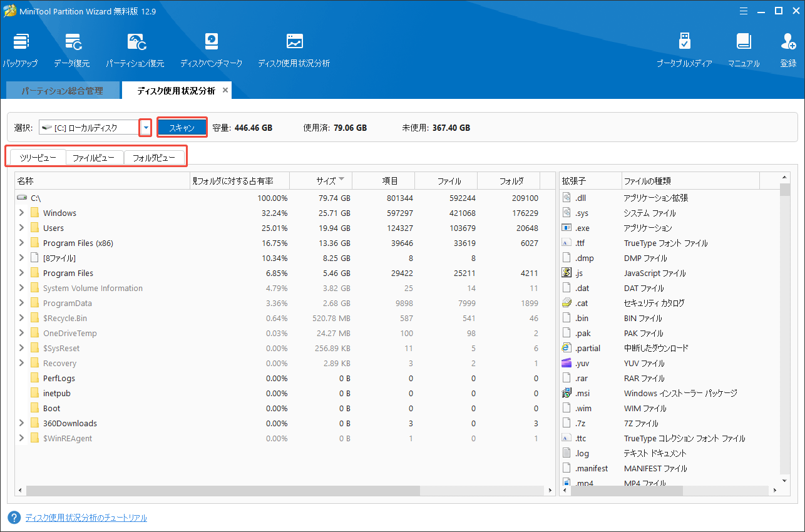Sort by 拡張子 column header
The height and width of the screenshot is (532, 805).
(590, 181)
